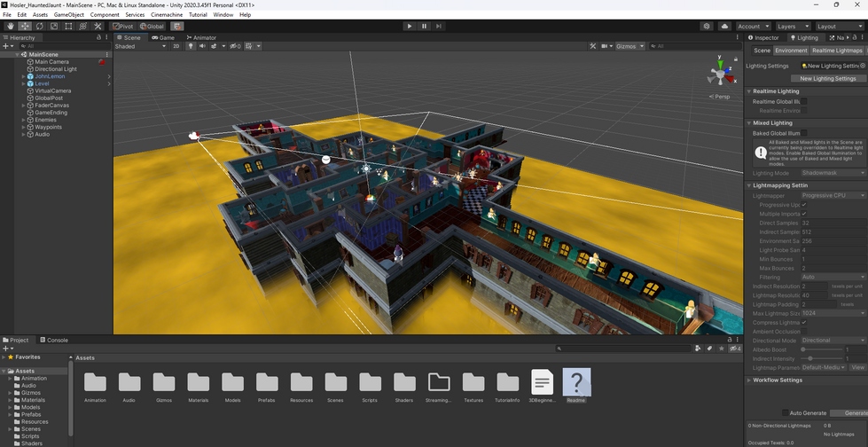
Task: Select the Scripts folder in asset grid
Action: [x=370, y=386]
